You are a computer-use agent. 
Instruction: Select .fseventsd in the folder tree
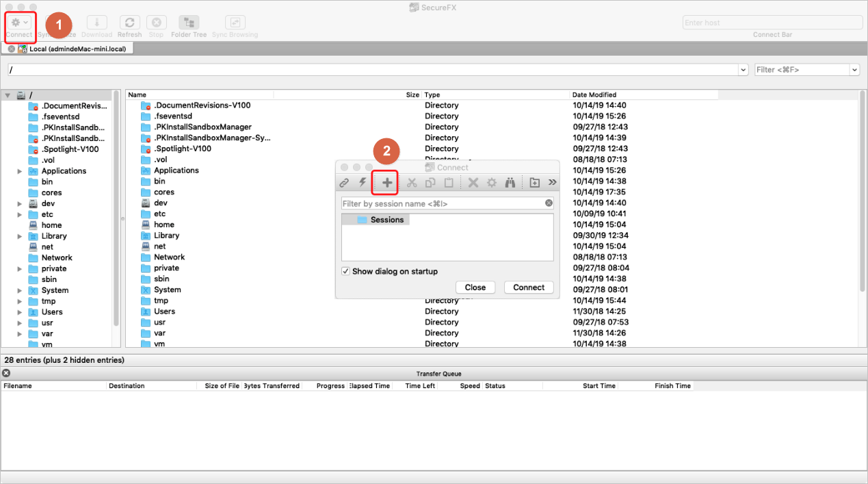(60, 117)
